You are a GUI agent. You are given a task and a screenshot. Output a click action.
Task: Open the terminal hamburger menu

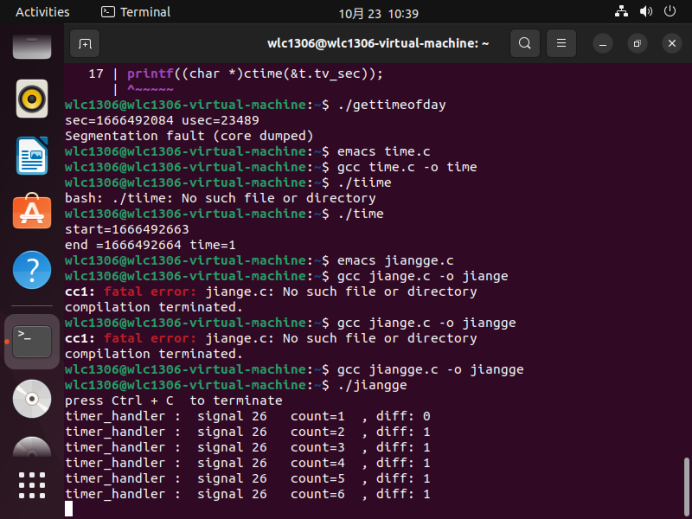[x=561, y=43]
